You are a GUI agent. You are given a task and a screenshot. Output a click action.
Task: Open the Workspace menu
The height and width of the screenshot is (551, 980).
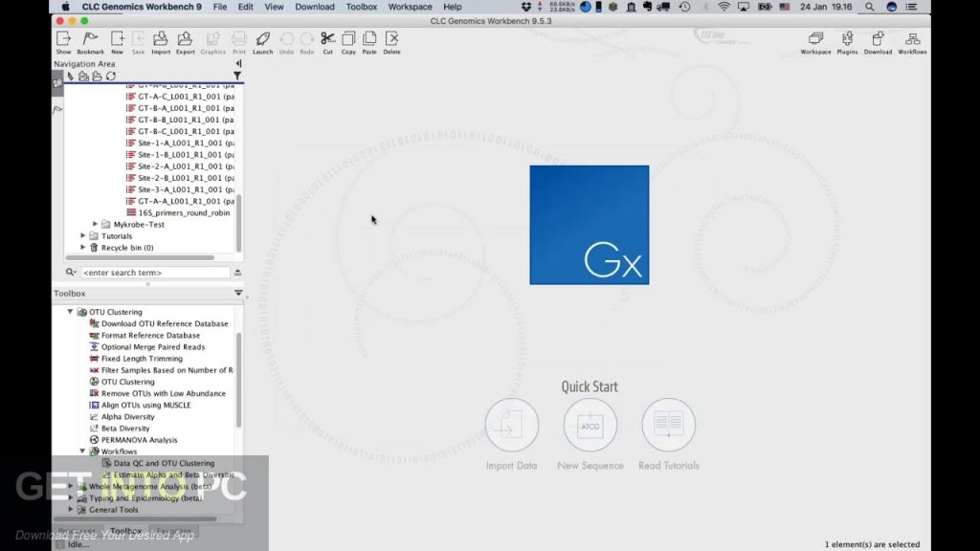(410, 7)
